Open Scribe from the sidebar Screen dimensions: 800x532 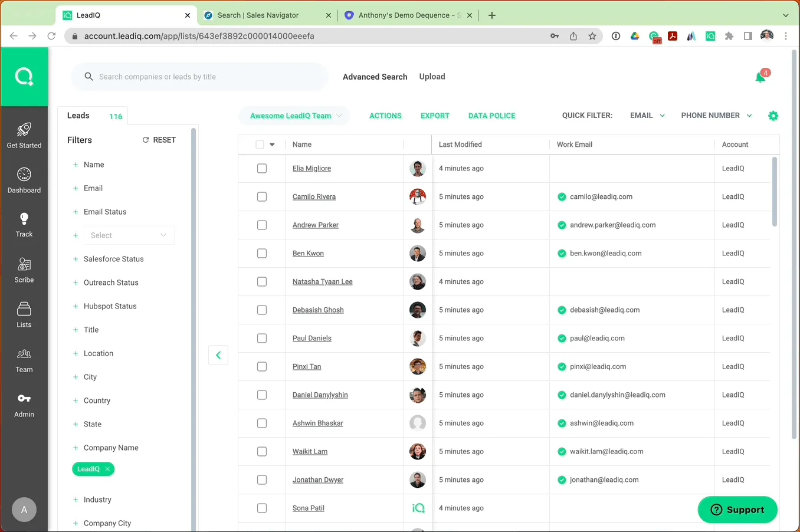[x=24, y=270]
